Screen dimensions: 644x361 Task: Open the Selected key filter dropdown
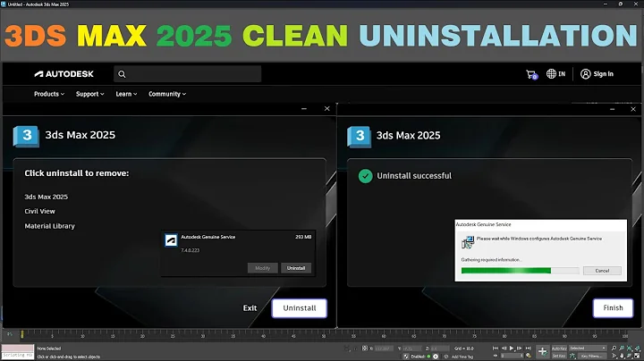pos(588,348)
